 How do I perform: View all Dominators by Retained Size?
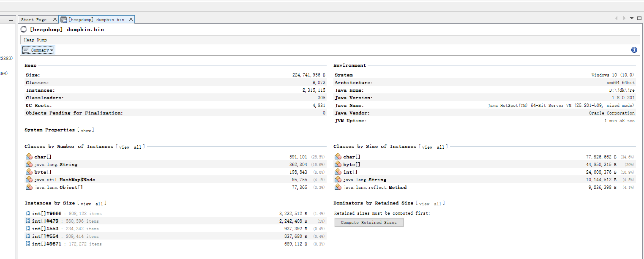[430, 204]
